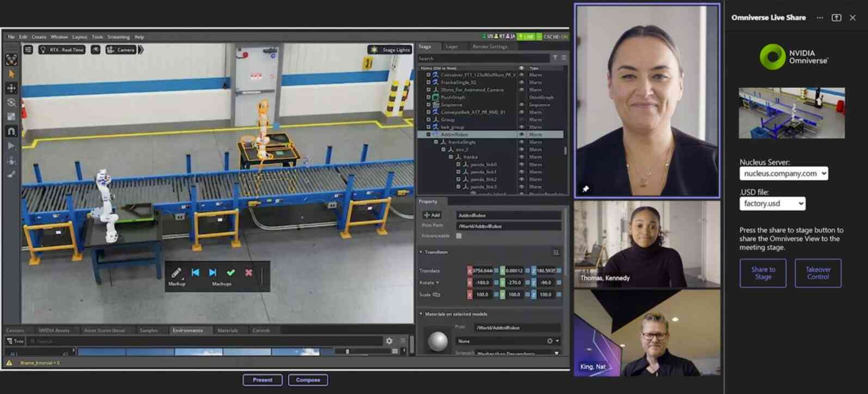
Task: Click the Present button
Action: click(262, 380)
